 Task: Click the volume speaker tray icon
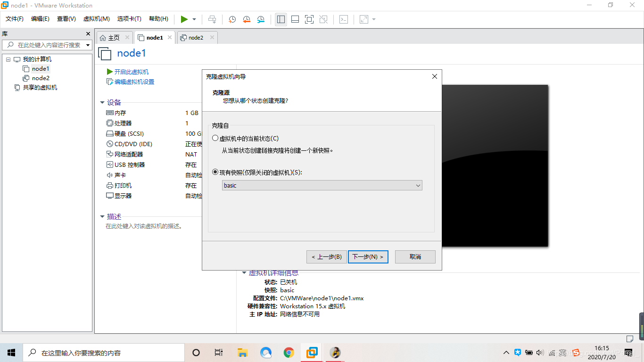540,353
